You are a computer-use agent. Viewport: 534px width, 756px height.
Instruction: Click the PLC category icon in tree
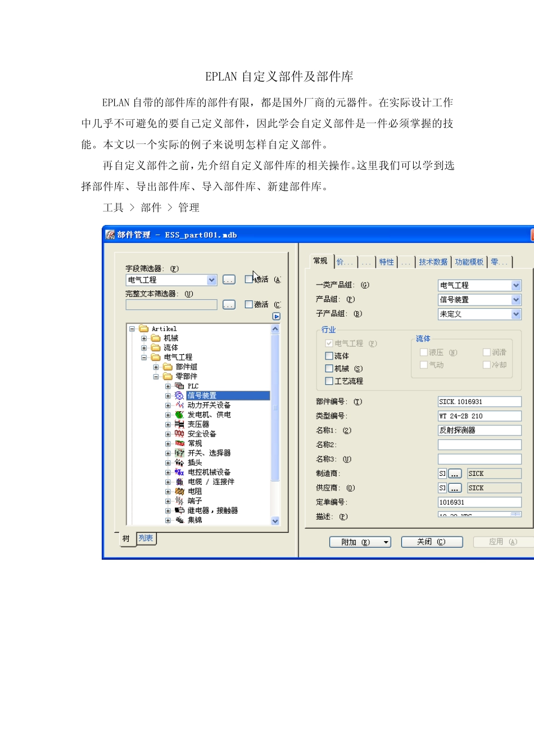(179, 386)
